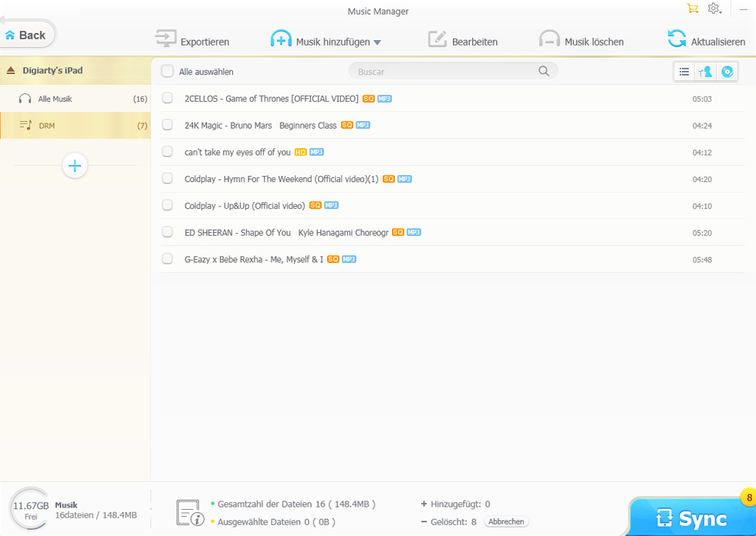Open the settings gear dropdown
756x536 pixels.
(714, 8)
